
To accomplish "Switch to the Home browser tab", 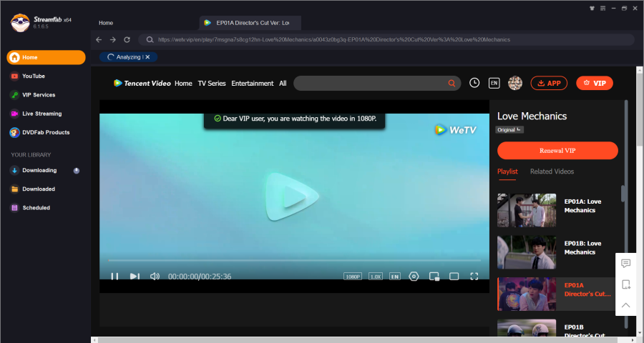I will coord(106,23).
